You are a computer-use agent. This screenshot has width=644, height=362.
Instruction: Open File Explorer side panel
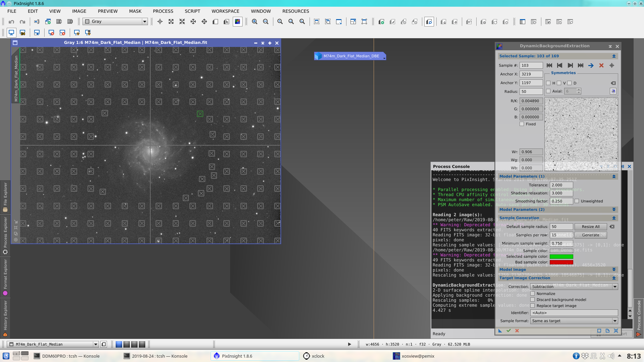5,197
